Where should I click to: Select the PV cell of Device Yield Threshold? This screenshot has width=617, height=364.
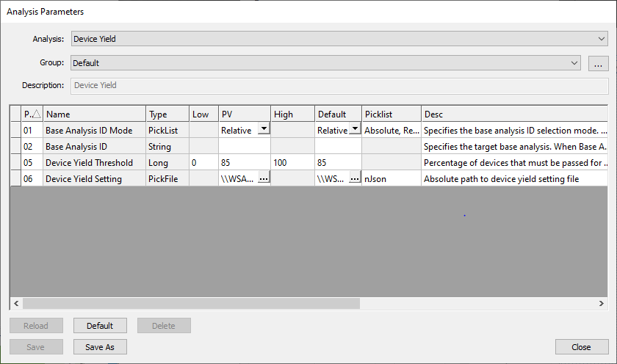(x=244, y=162)
